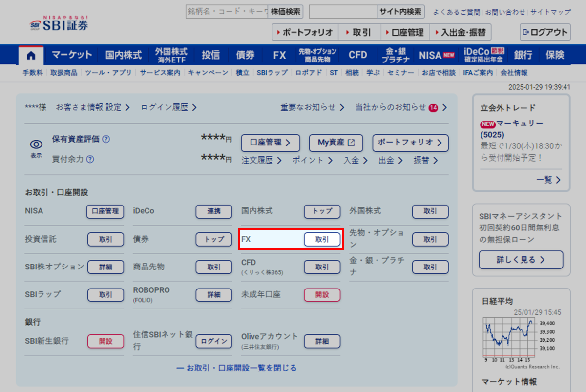Open the よくあるご質問 link
The width and height of the screenshot is (586, 392).
[x=457, y=12]
